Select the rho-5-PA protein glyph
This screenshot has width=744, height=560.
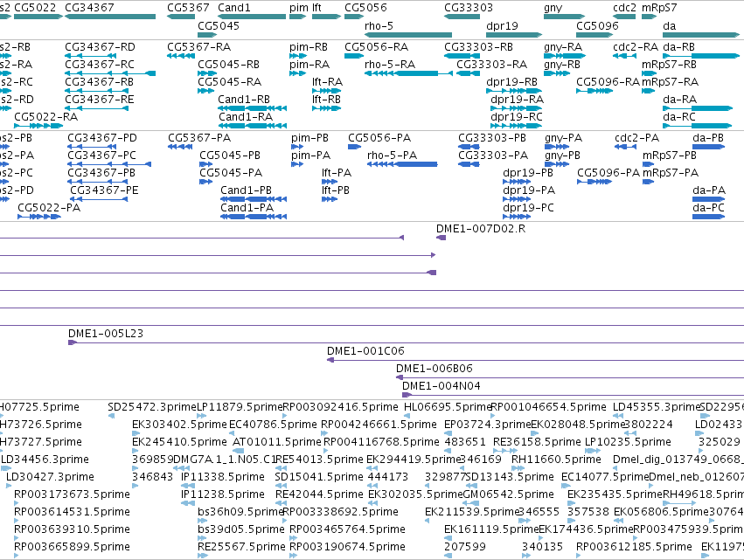(x=402, y=164)
